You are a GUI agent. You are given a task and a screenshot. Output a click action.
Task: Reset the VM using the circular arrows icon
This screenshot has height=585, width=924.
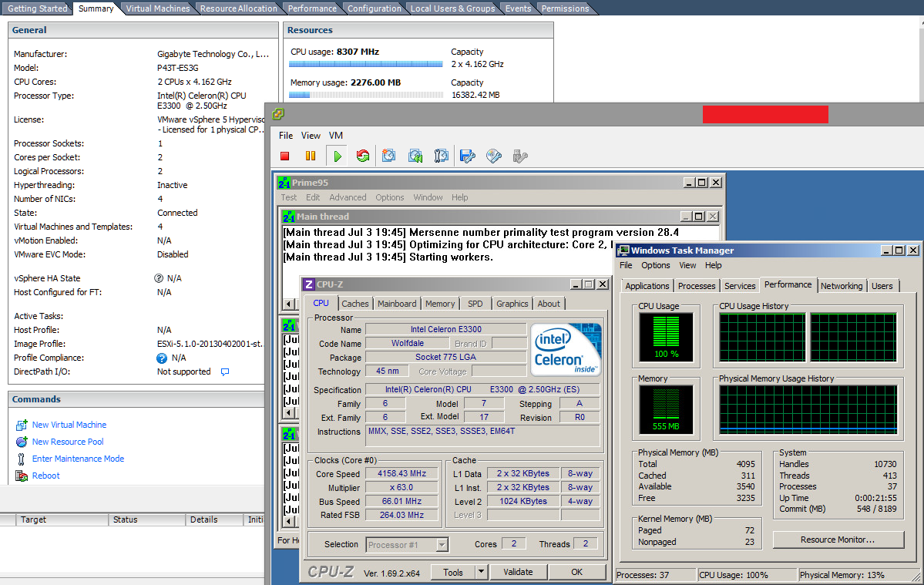(363, 156)
